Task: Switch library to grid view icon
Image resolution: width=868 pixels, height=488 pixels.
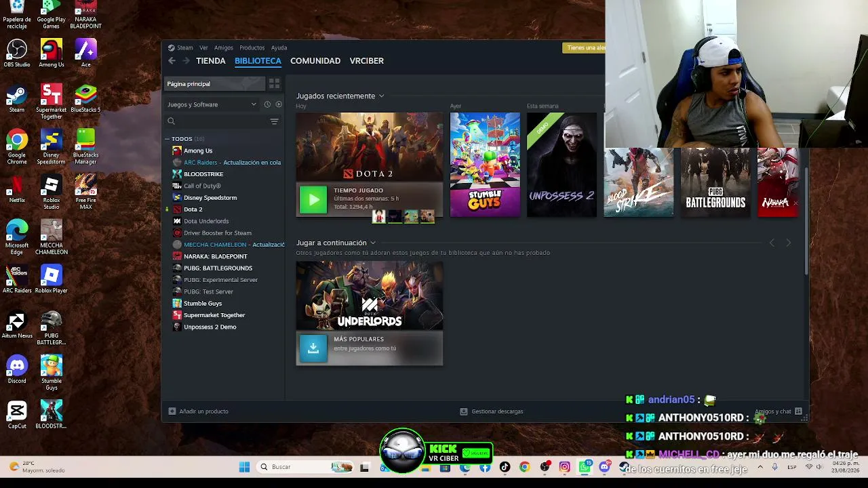Action: [x=274, y=83]
